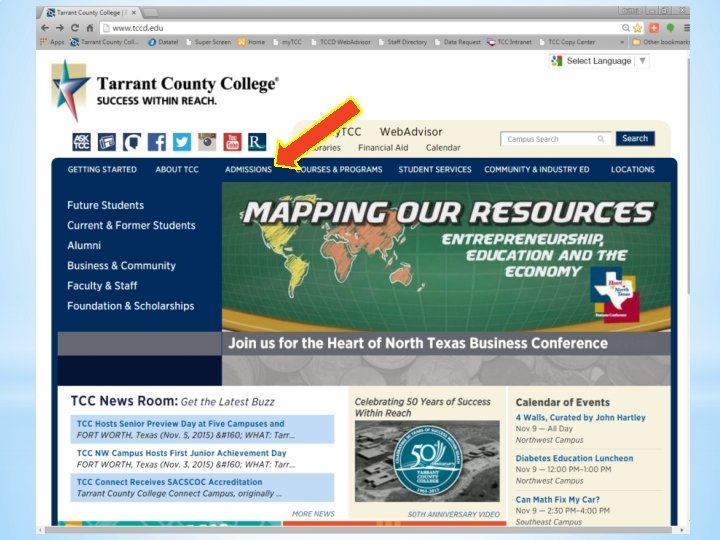Go to Business & Community

[x=121, y=265]
